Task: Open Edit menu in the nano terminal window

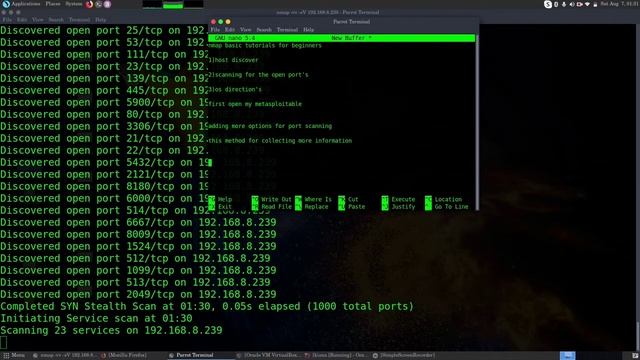Action: (230, 30)
